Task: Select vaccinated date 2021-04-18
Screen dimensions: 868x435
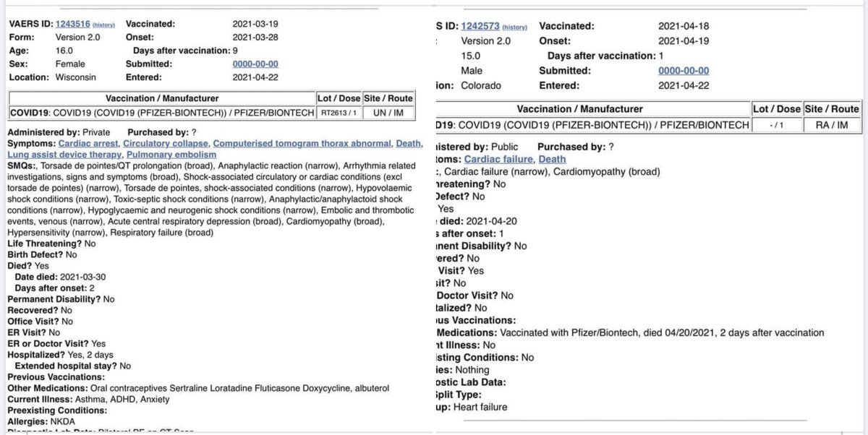Action: [x=684, y=26]
